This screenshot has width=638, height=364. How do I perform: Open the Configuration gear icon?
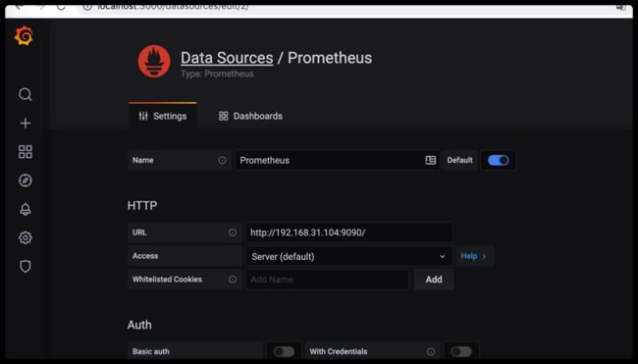point(26,237)
